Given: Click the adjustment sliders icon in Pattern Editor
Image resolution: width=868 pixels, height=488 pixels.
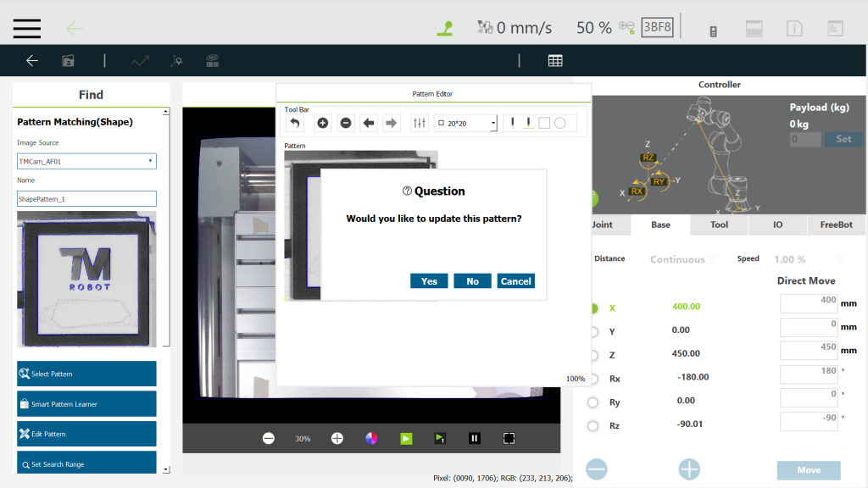Looking at the screenshot, I should 420,124.
